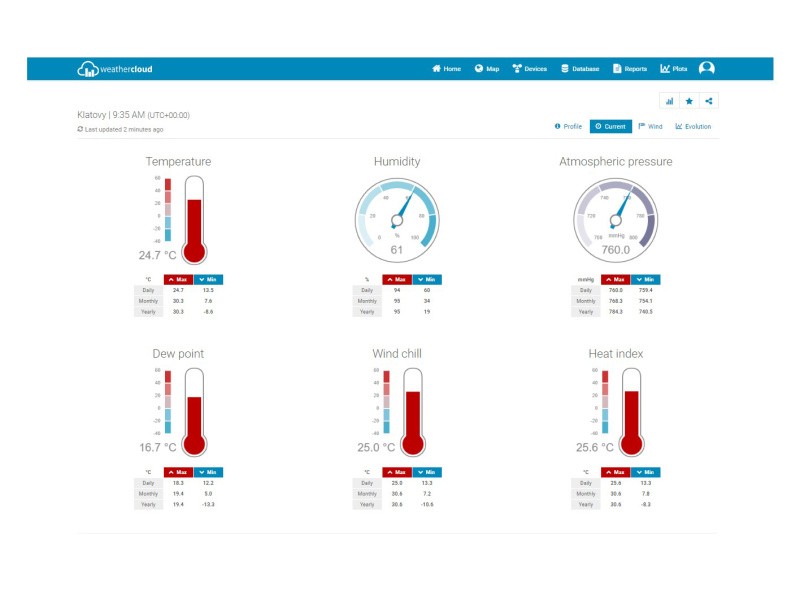The image size is (800, 600).
Task: Go to Home in the top navigation
Action: 446,69
